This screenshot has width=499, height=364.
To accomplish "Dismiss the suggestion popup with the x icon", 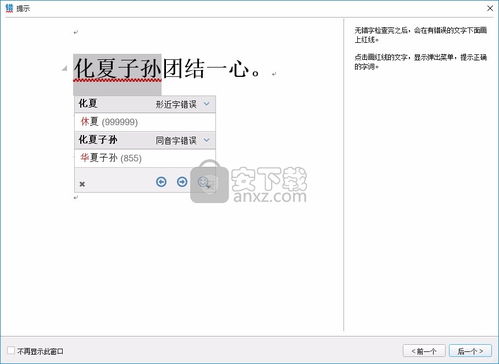I will pyautogui.click(x=82, y=184).
